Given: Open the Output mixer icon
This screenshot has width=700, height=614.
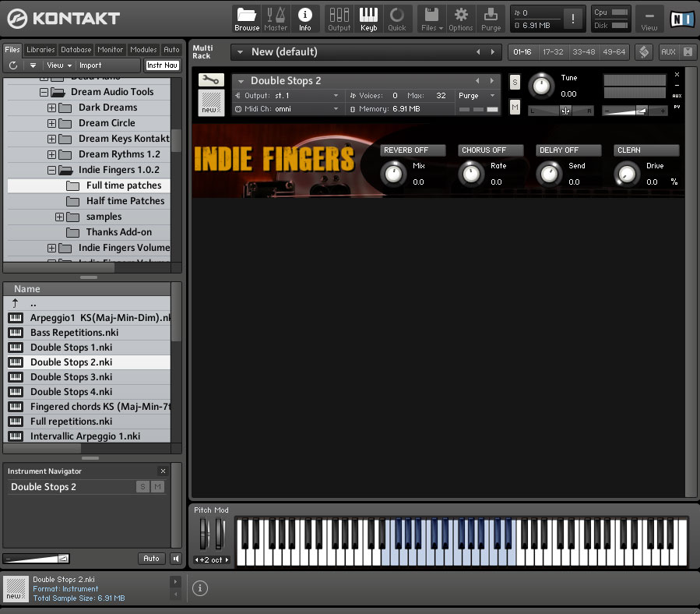Looking at the screenshot, I should [x=339, y=19].
